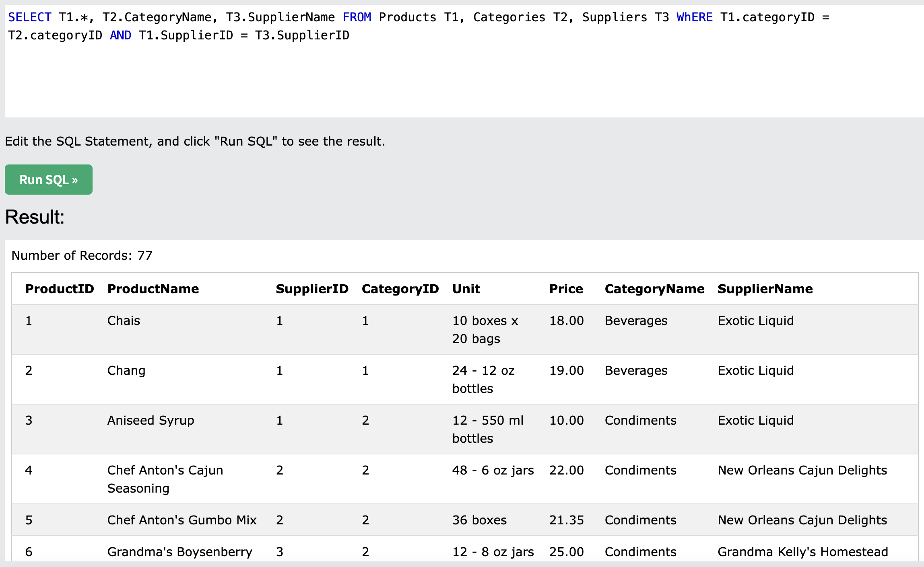The height and width of the screenshot is (567, 924).
Task: Click inside the SQL statement editor
Action: [464, 61]
